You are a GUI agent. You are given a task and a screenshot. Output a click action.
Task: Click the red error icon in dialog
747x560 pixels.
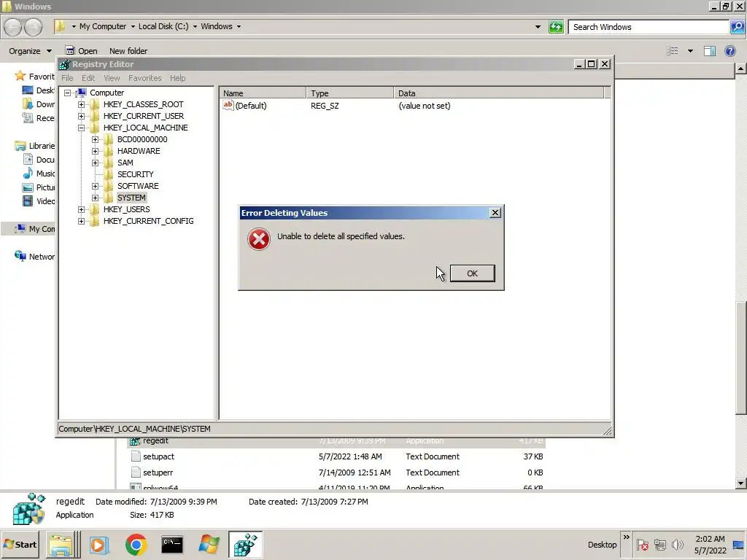259,239
